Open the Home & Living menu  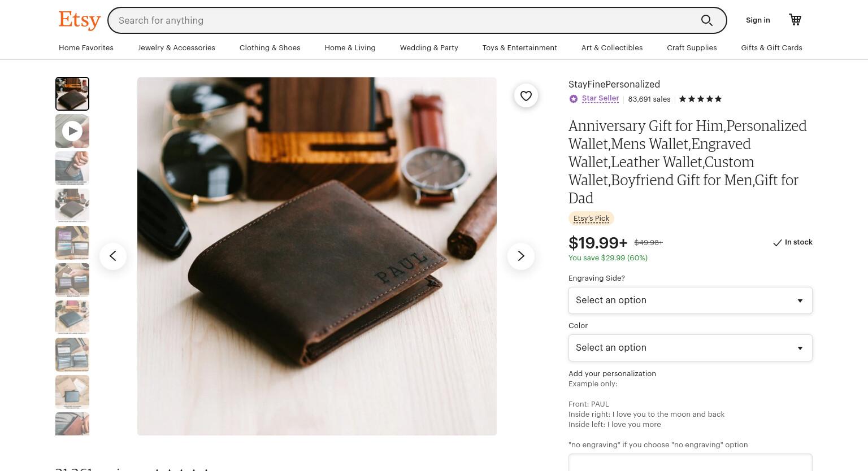pos(350,48)
